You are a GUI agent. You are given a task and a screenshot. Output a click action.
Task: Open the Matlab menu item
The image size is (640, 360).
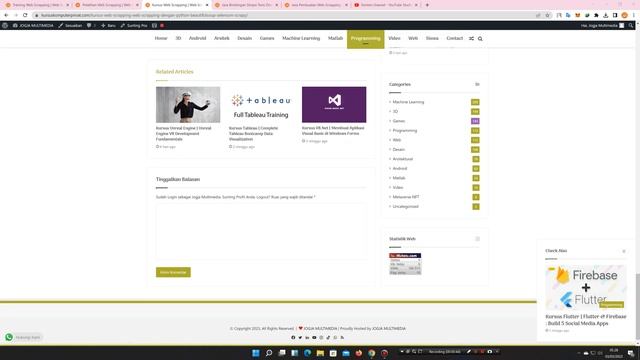(x=335, y=38)
